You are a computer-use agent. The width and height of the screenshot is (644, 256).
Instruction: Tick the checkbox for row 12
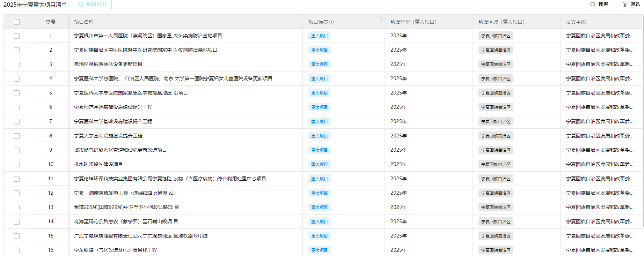[17, 193]
